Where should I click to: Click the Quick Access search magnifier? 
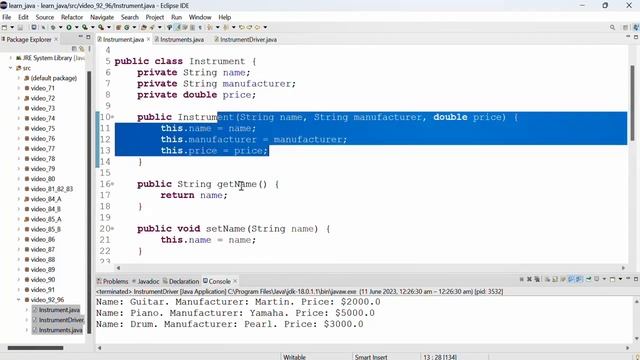(612, 27)
